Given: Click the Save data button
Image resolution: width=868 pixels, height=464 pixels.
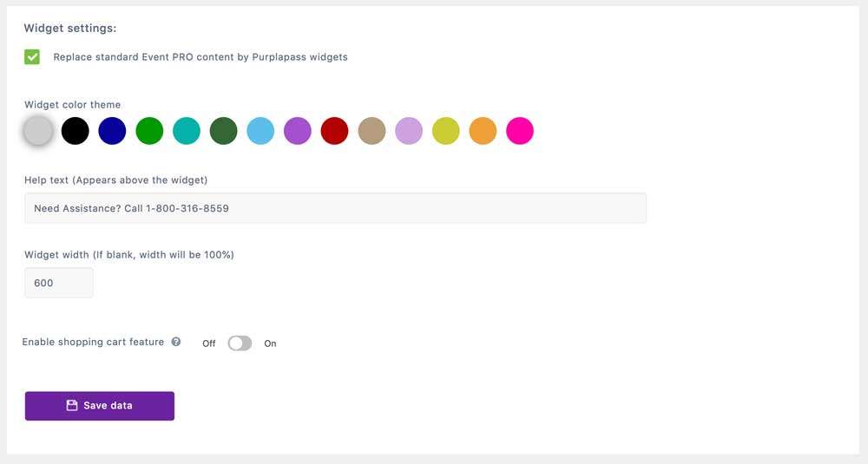Looking at the screenshot, I should coord(100,406).
